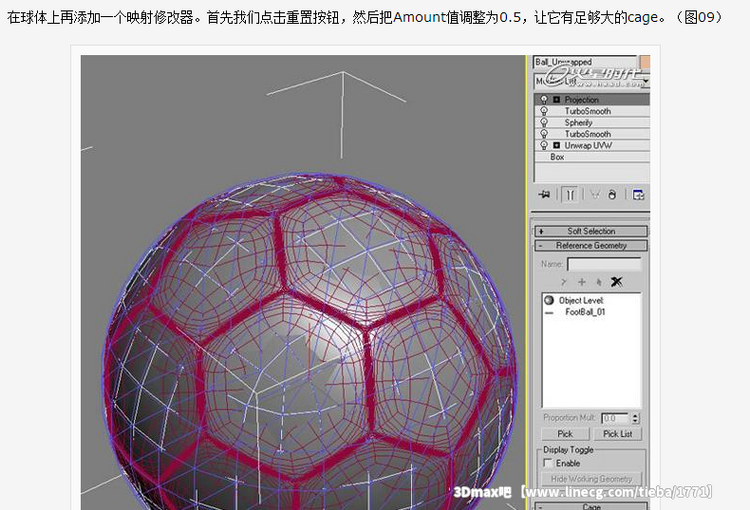
Task: Toggle the lightbulb next to Spherify modifier
Action: point(544,122)
